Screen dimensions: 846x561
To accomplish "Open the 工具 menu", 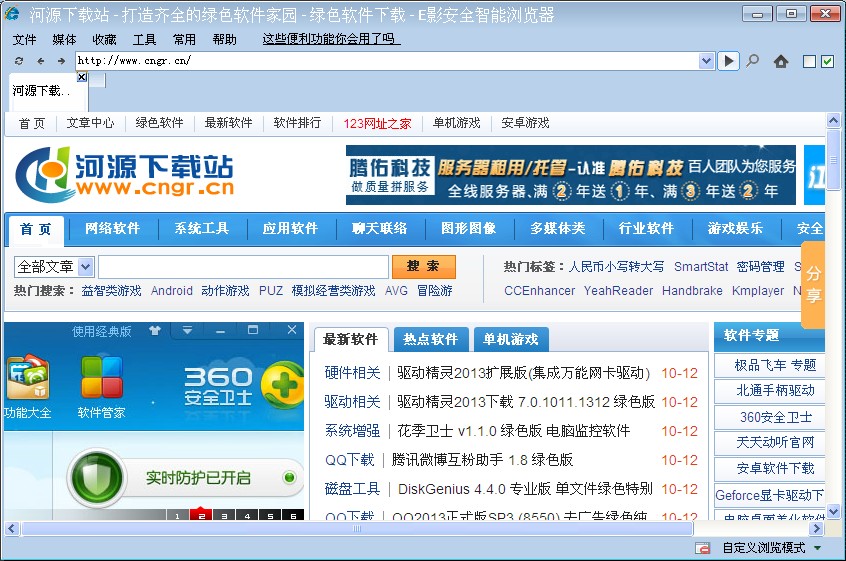I will pos(144,39).
